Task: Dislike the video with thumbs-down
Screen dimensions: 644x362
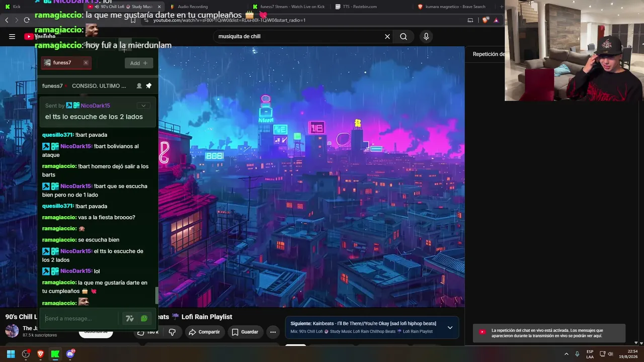Action: coord(172,332)
